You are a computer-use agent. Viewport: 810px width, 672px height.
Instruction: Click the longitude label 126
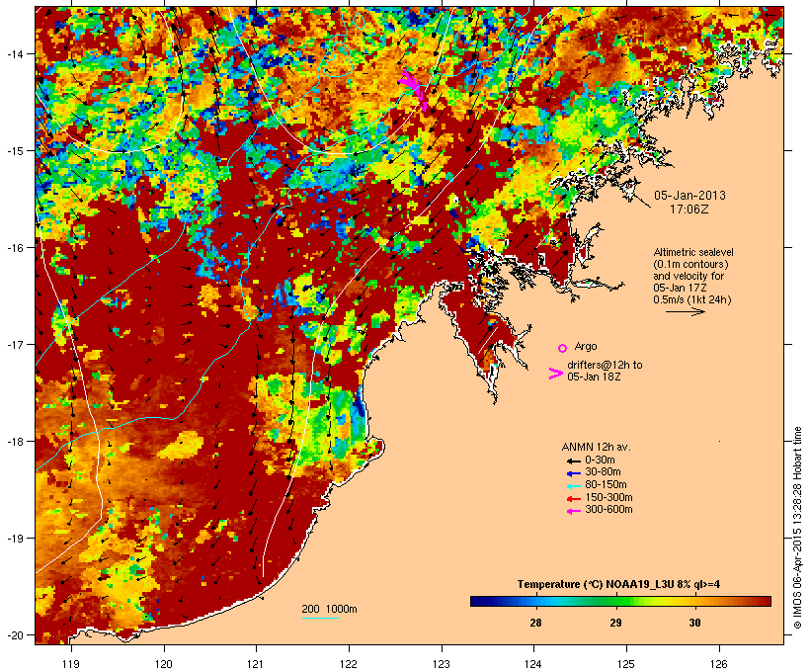[719, 664]
